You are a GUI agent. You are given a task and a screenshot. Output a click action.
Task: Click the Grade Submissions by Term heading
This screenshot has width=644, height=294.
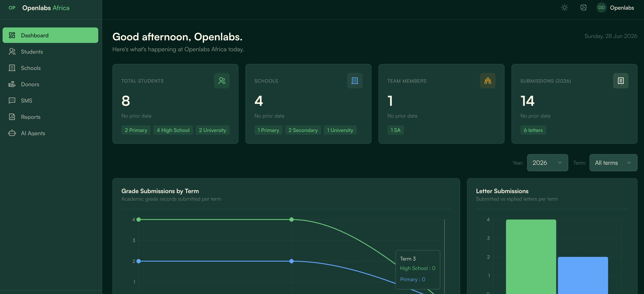[160, 191]
